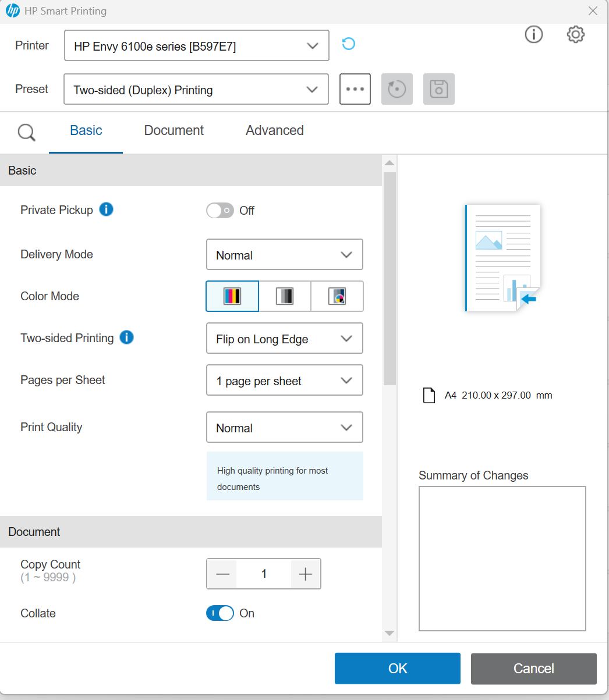Viewport: 609px width, 700px height.
Task: Click the 'Color Mode' label
Action: tap(49, 296)
